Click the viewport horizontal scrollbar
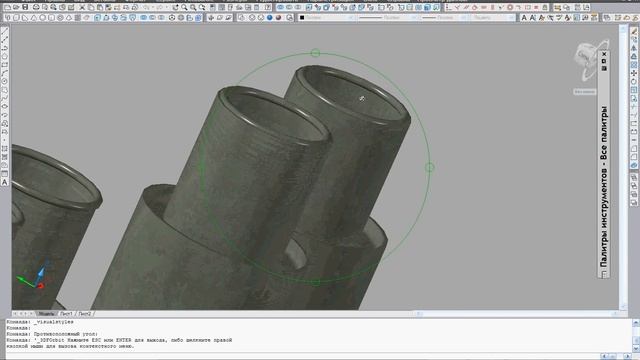The image size is (640, 360). (518, 313)
